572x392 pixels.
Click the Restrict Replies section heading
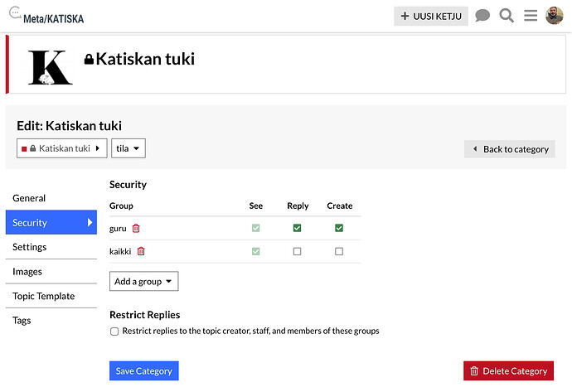click(145, 315)
